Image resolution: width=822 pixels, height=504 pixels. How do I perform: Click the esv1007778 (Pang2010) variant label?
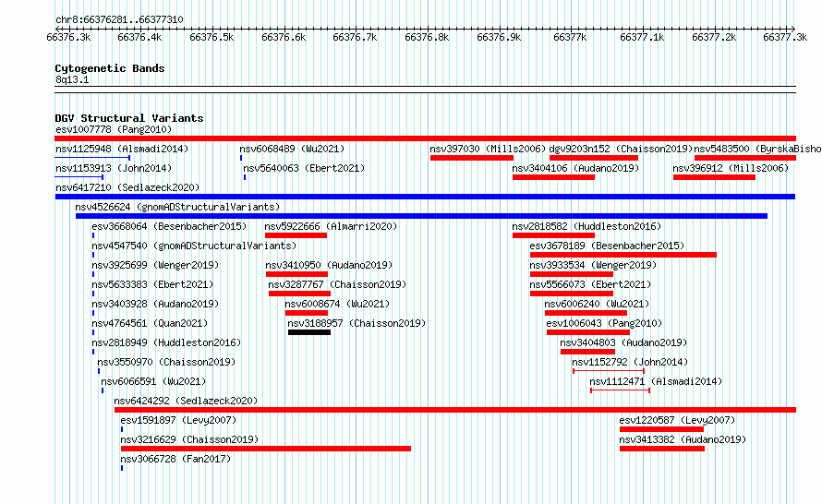click(x=114, y=129)
